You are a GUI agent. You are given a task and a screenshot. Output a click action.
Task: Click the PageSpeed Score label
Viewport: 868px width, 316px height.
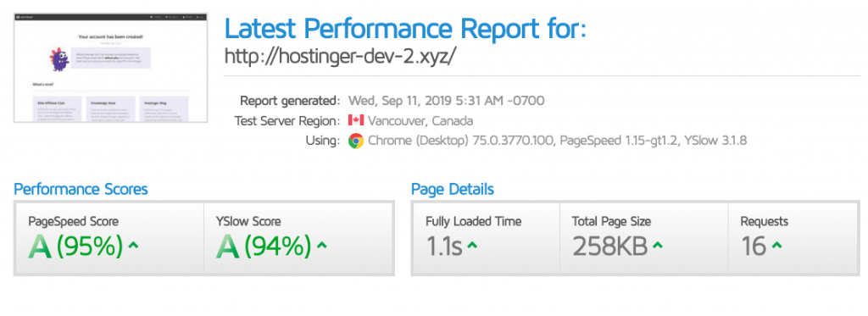click(x=73, y=222)
